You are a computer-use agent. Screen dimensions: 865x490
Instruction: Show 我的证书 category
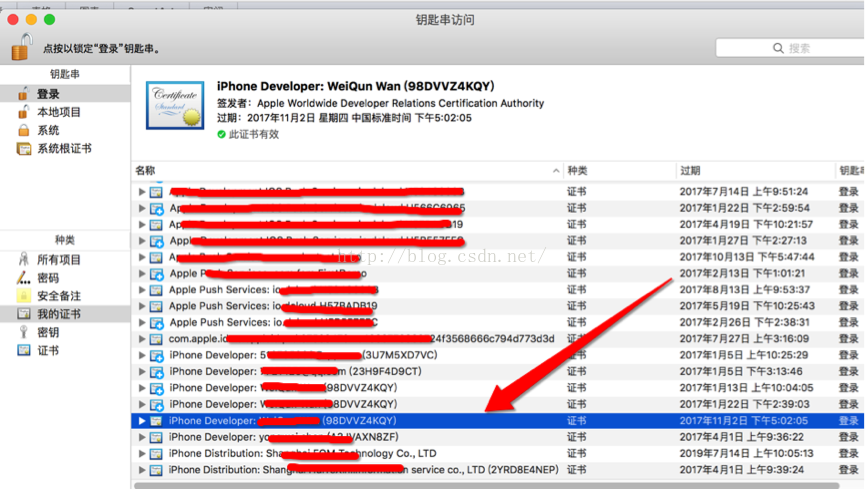(x=65, y=314)
